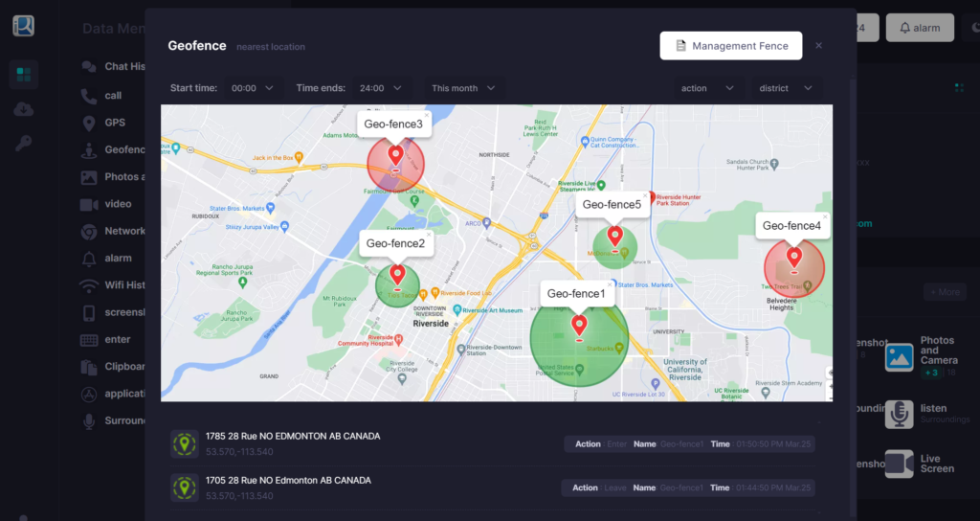Viewport: 980px width, 521px height.
Task: Close the Geo-fence3 label popup
Action: (427, 115)
